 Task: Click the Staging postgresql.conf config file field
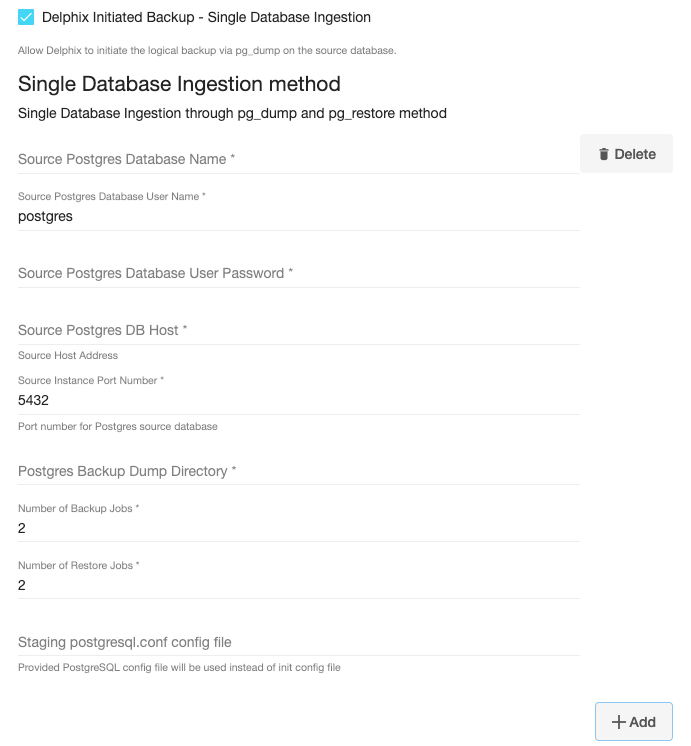click(298, 642)
